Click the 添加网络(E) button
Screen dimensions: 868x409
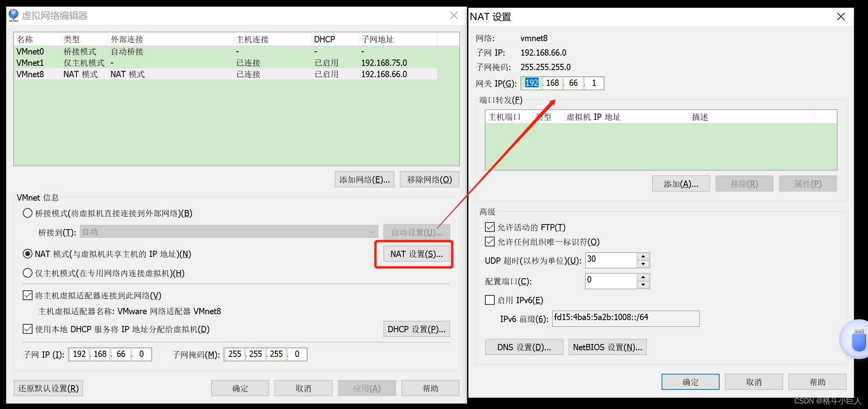click(364, 179)
